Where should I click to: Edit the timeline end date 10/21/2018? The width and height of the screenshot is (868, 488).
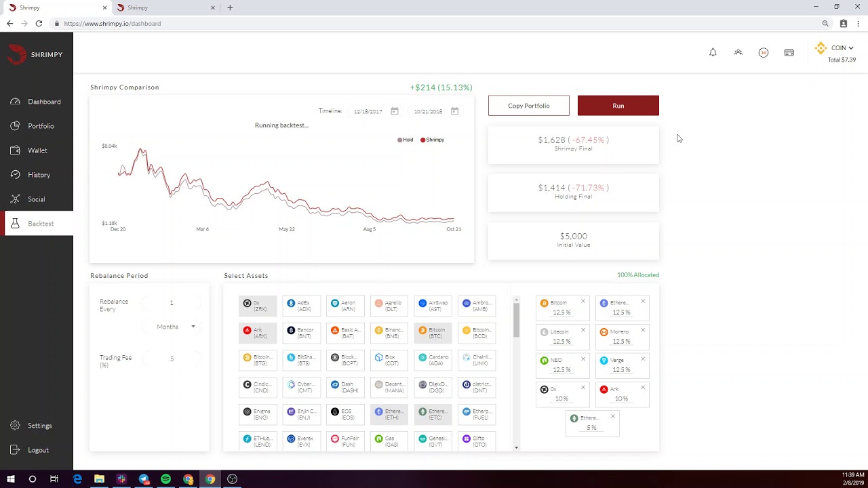[428, 111]
